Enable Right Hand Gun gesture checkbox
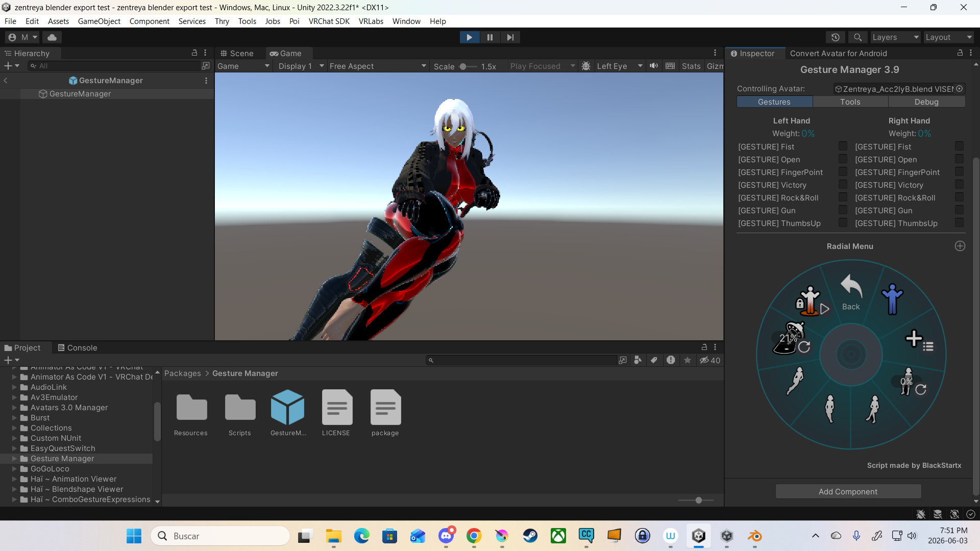 click(959, 210)
